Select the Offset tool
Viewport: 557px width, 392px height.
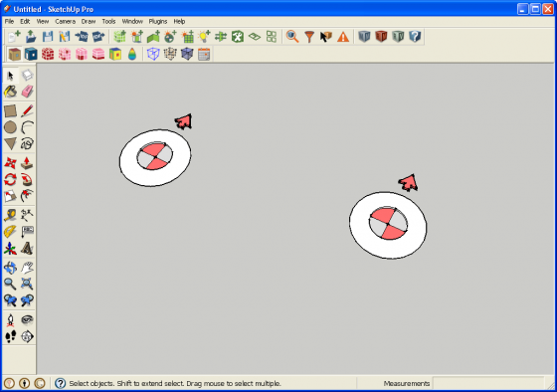(27, 195)
